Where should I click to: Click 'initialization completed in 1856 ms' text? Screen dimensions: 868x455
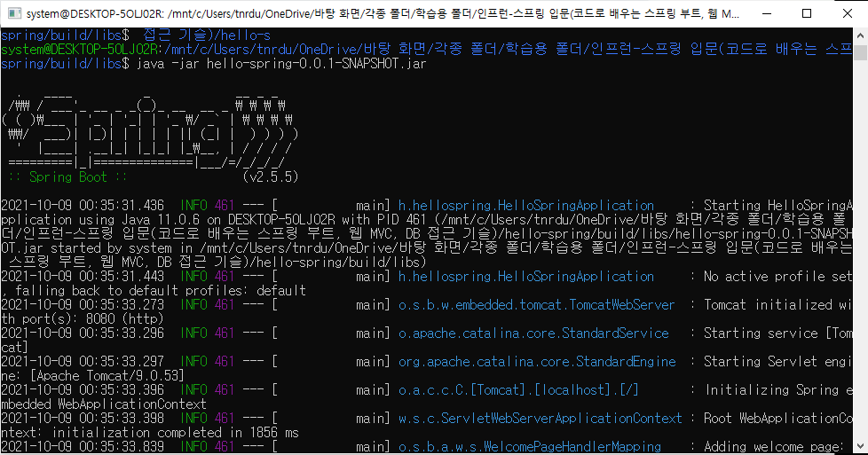[176, 432]
